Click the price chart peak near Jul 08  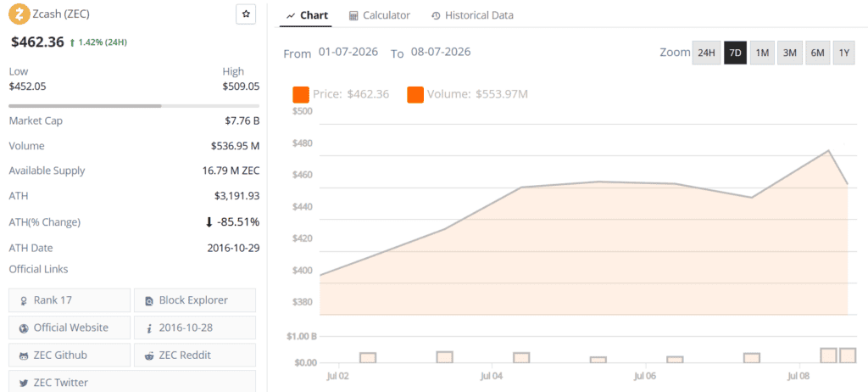(x=828, y=150)
